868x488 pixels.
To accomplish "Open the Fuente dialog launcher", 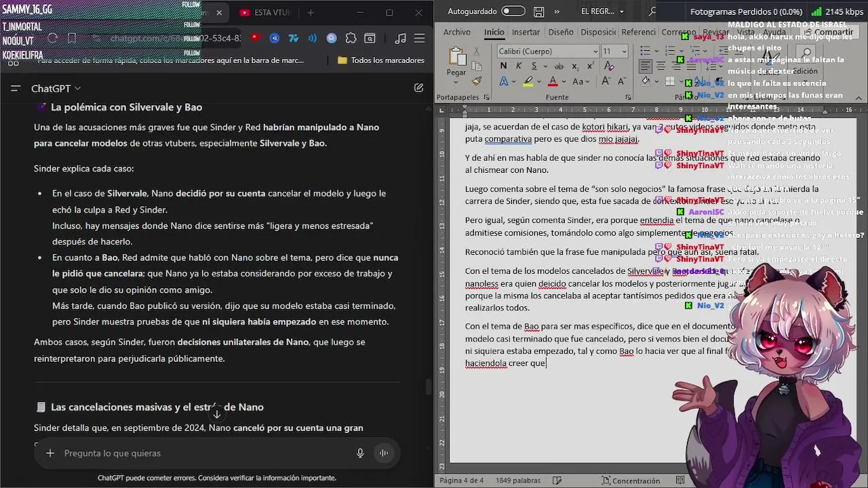I will click(x=629, y=98).
